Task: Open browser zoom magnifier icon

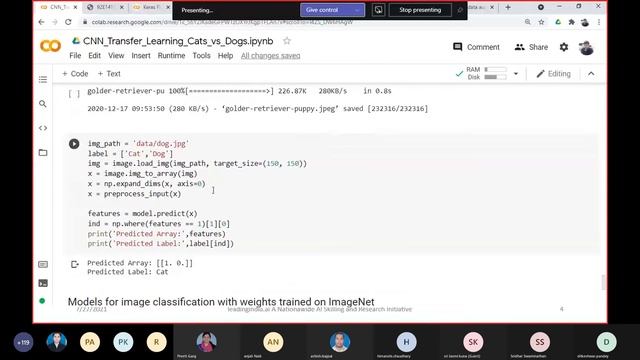Action: pos(528,22)
